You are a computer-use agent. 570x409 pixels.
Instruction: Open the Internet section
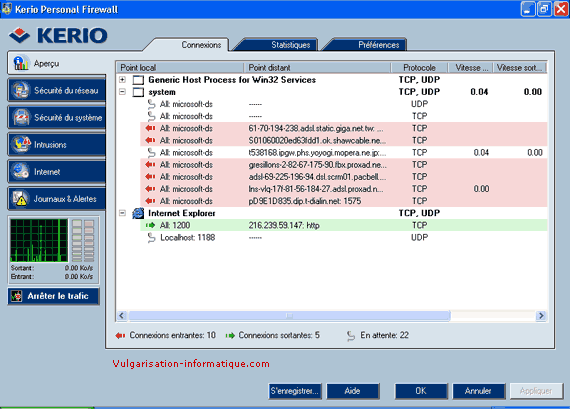57,171
